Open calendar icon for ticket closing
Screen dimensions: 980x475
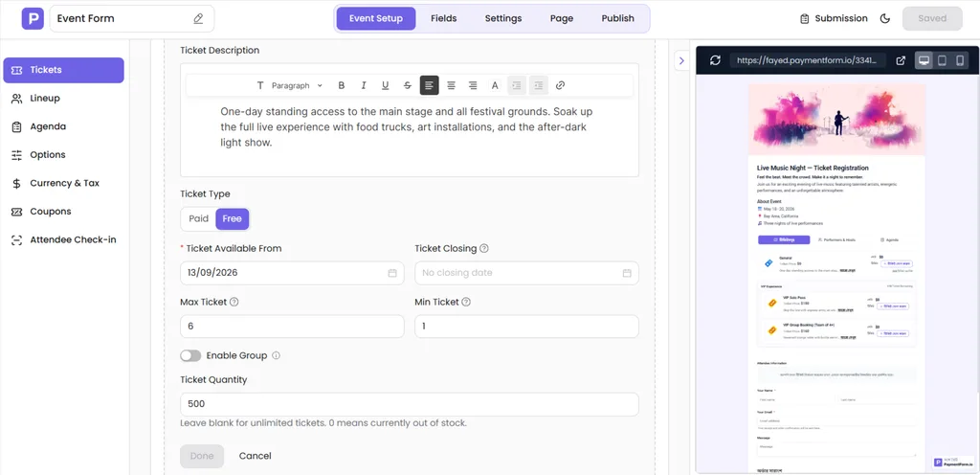coord(627,273)
